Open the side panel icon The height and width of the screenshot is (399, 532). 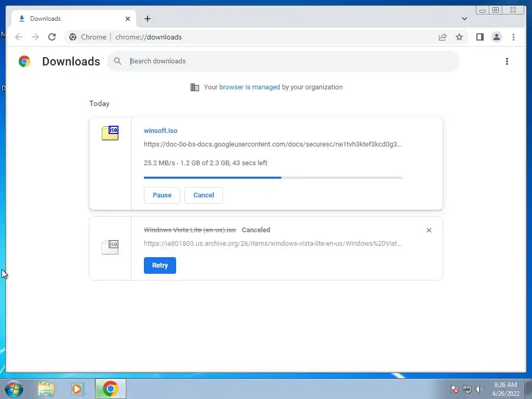point(480,37)
